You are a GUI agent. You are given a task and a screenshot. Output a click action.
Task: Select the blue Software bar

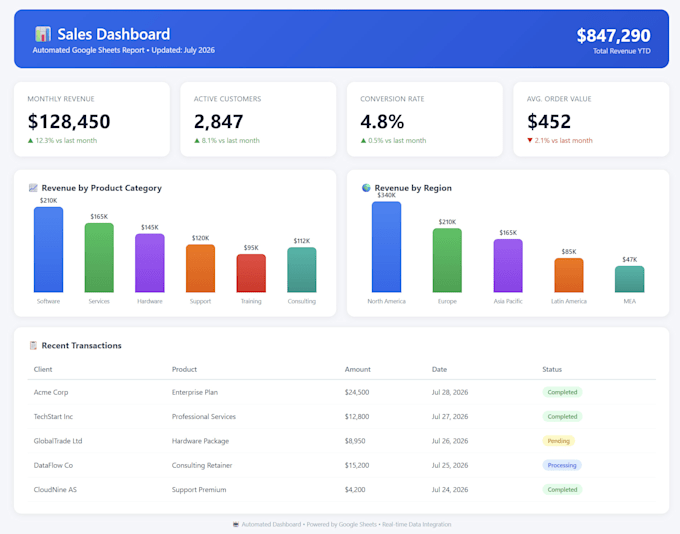click(49, 249)
